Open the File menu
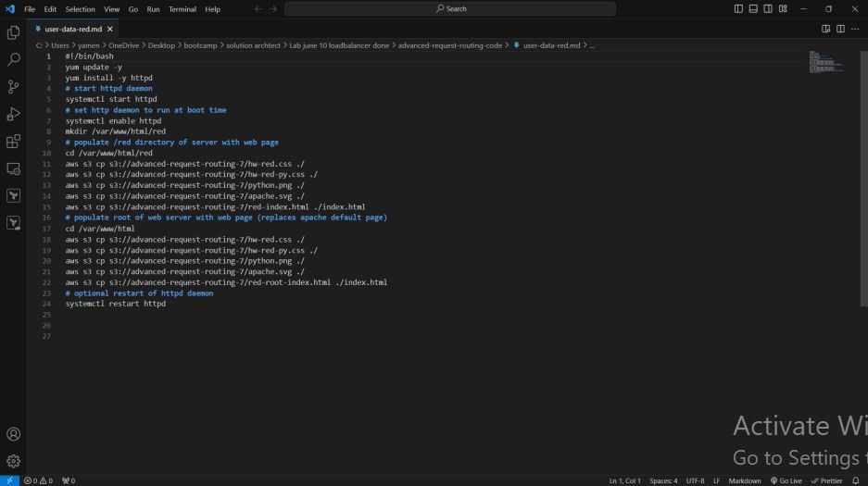This screenshot has height=486, width=868. click(x=30, y=9)
